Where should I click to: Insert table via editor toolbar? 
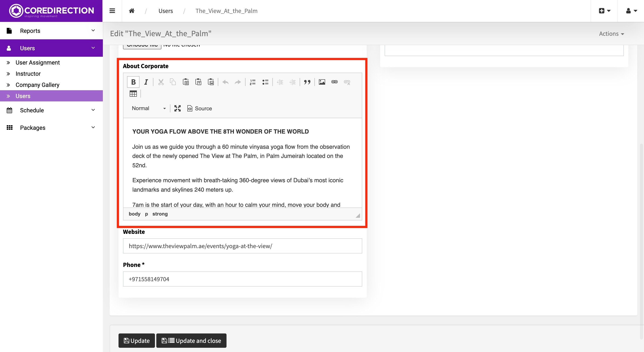click(x=133, y=94)
